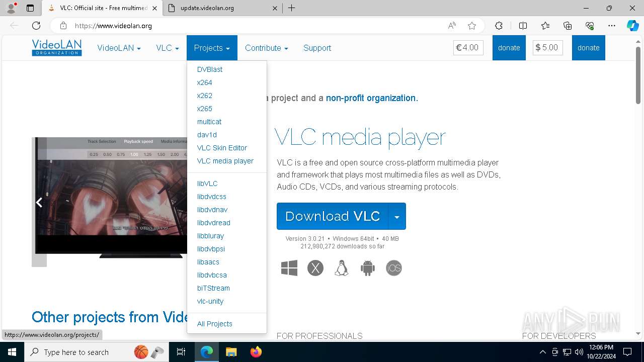Viewport: 644px width, 362px height.
Task: Select vlc-unity from Projects menu
Action: click(x=210, y=301)
